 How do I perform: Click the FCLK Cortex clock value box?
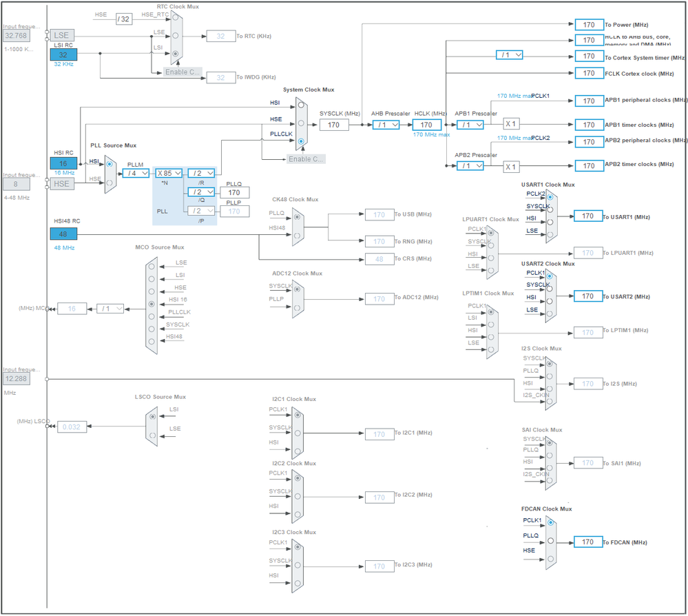[590, 73]
